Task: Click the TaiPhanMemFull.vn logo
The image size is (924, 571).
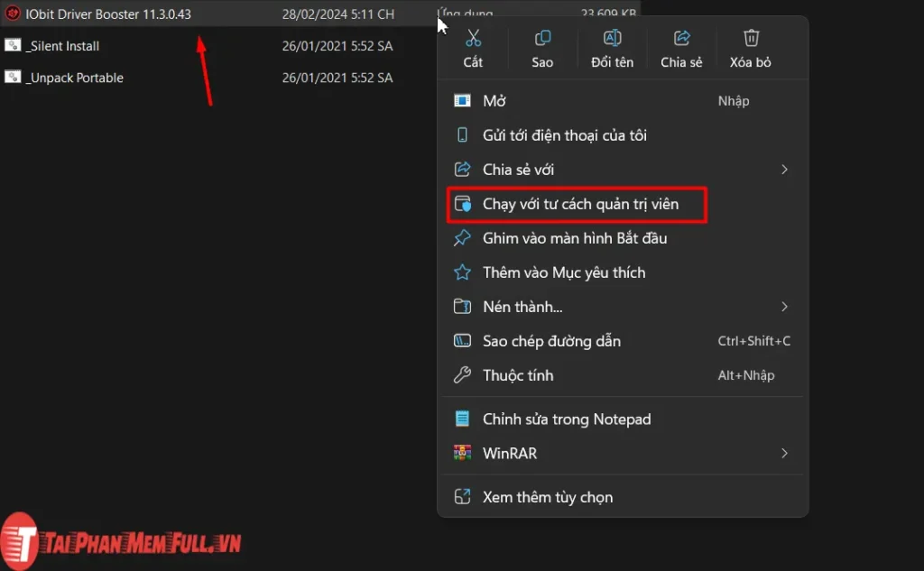Action: [x=117, y=539]
